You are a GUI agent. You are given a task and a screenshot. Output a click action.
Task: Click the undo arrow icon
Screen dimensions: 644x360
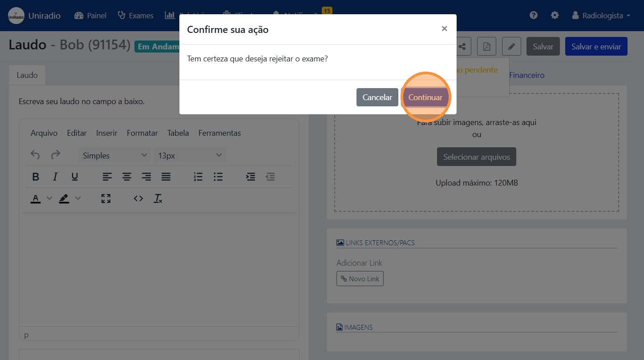35,155
